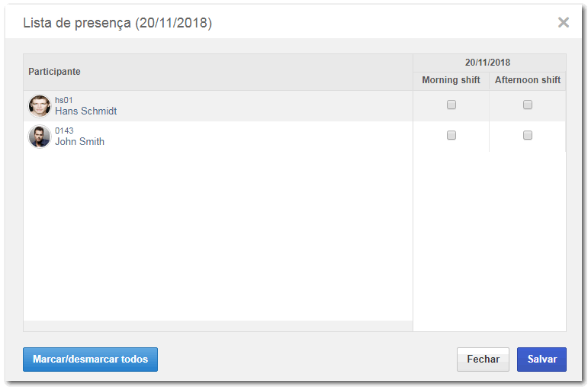This screenshot has width=588, height=387.
Task: Tick John Smith's Morning shift checkbox
Action: tap(451, 135)
